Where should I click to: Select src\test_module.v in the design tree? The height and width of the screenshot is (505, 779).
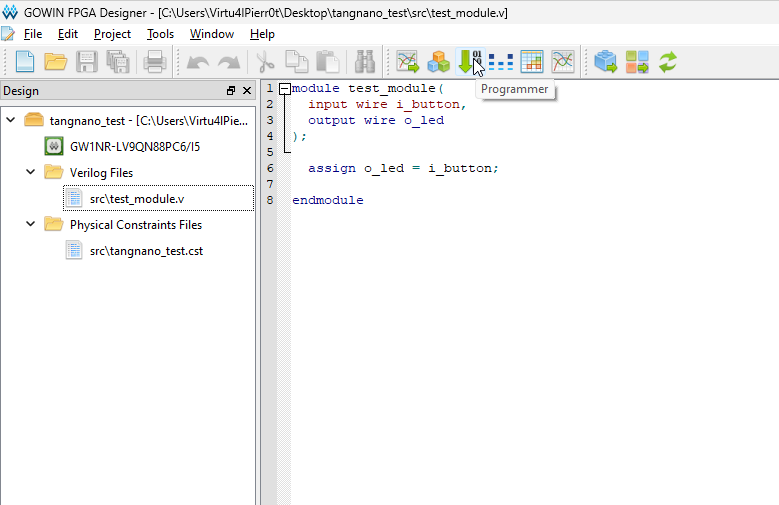(x=137, y=199)
